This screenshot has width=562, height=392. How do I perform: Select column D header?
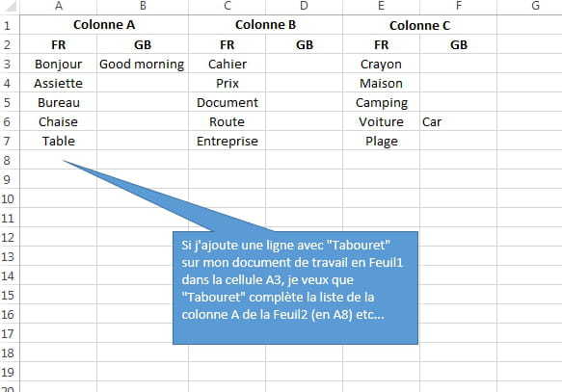click(x=304, y=6)
